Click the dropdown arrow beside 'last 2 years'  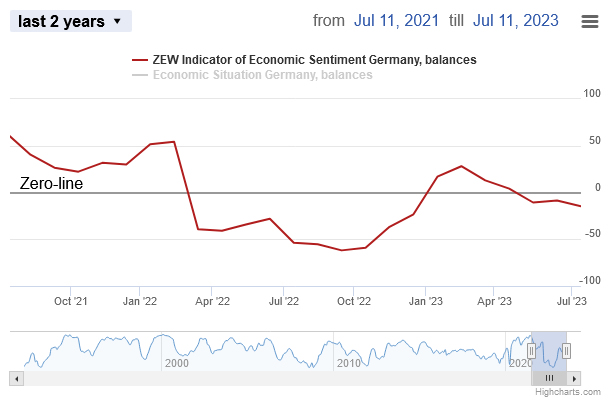pos(118,21)
